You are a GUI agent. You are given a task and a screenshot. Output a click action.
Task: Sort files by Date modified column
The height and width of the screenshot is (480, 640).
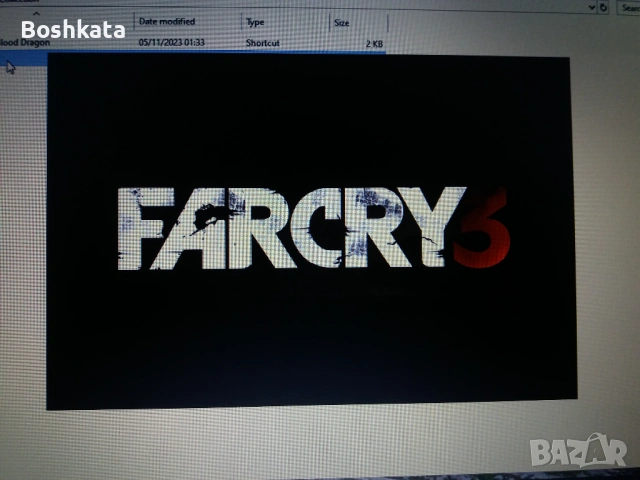167,21
